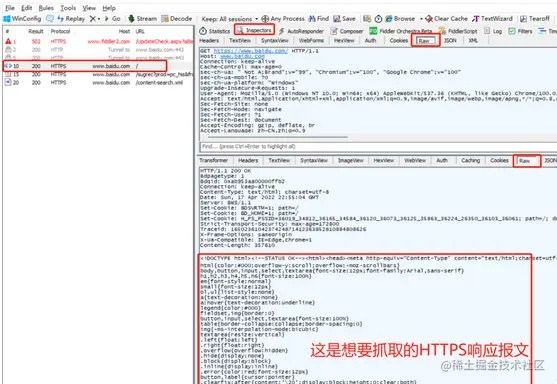This screenshot has height=384, width=557.
Task: Click the Find text search field
Action: coord(378,146)
